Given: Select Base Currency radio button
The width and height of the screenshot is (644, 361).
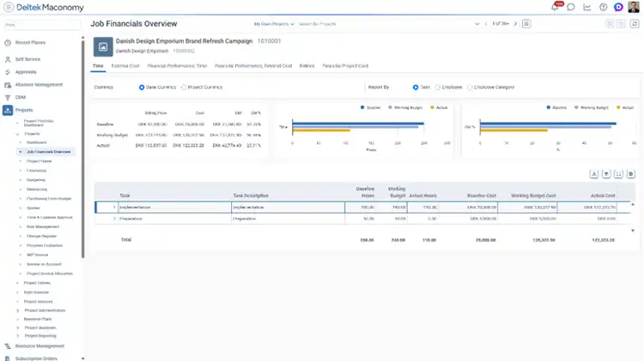Looking at the screenshot, I should (142, 87).
